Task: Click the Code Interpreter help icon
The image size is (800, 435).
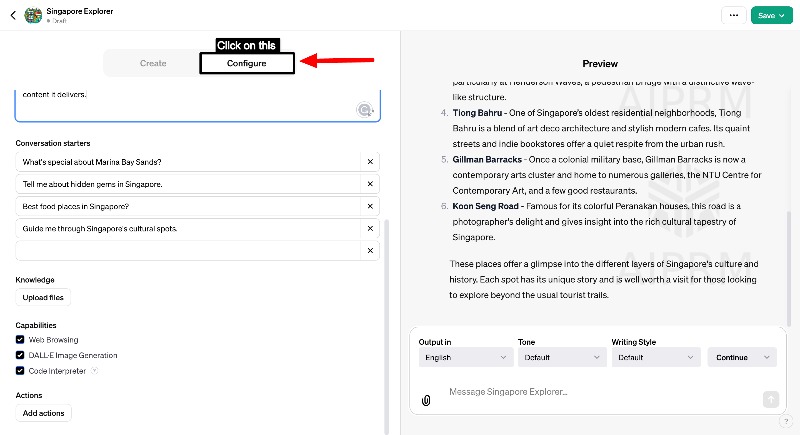Action: click(x=94, y=371)
